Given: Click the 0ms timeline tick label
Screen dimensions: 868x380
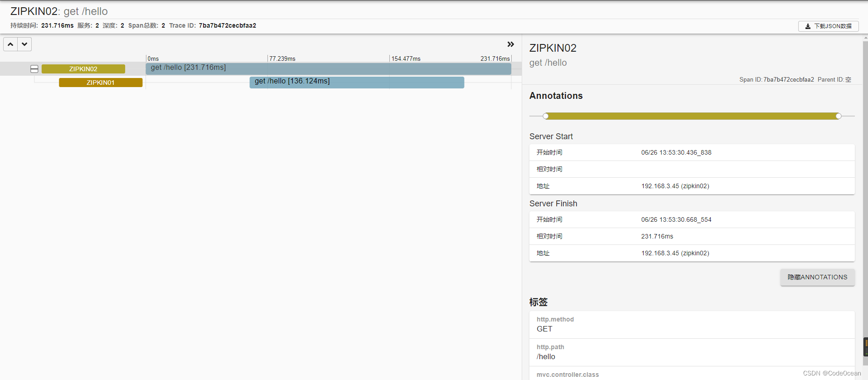Looking at the screenshot, I should [x=153, y=58].
